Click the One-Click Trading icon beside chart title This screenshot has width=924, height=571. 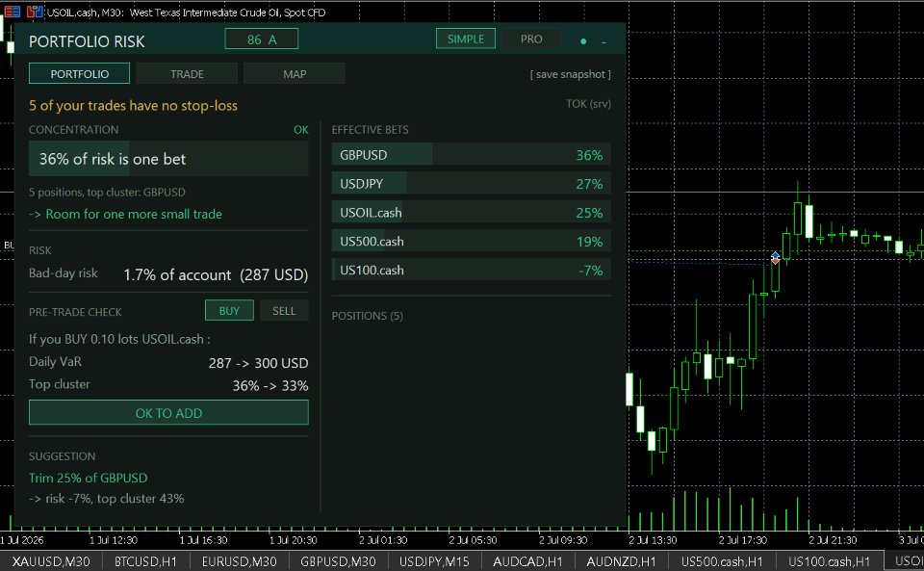[35, 12]
